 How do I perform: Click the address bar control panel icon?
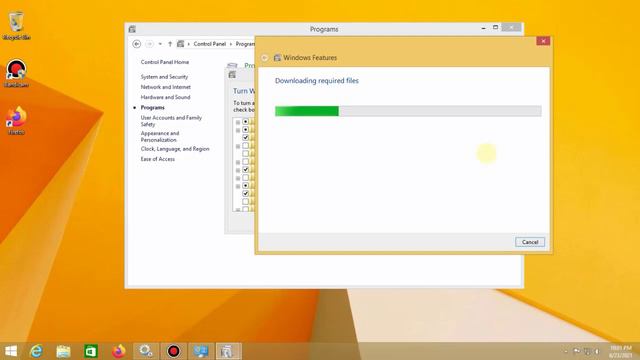click(180, 44)
